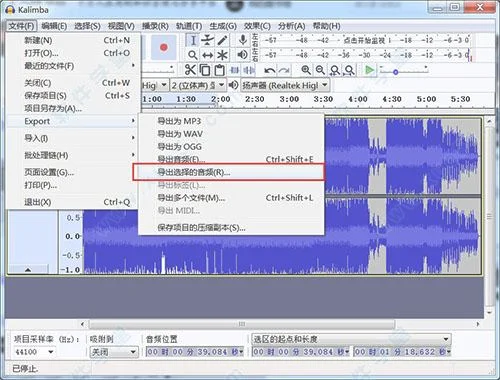Open the project sample rate dropdown 44100
The width and height of the screenshot is (500, 380).
tap(34, 352)
